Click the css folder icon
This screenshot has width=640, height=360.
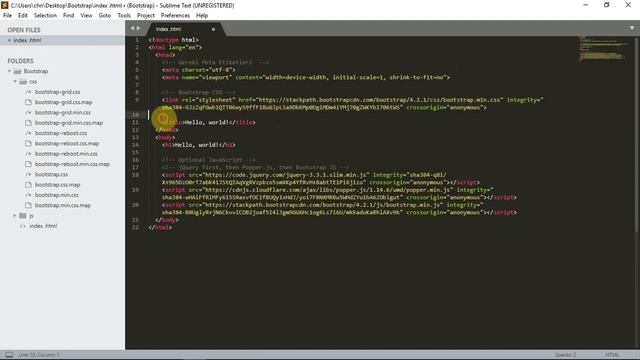[x=23, y=82]
